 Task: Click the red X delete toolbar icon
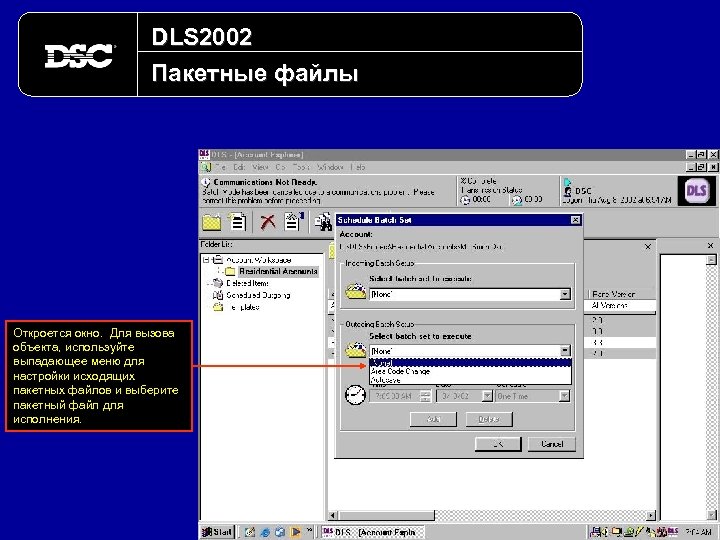[268, 222]
